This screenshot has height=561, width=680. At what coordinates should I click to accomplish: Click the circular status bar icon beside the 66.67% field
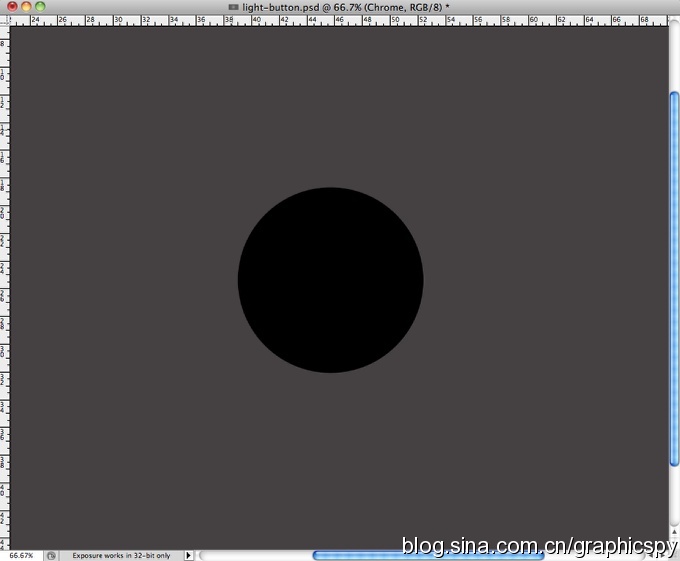point(51,555)
